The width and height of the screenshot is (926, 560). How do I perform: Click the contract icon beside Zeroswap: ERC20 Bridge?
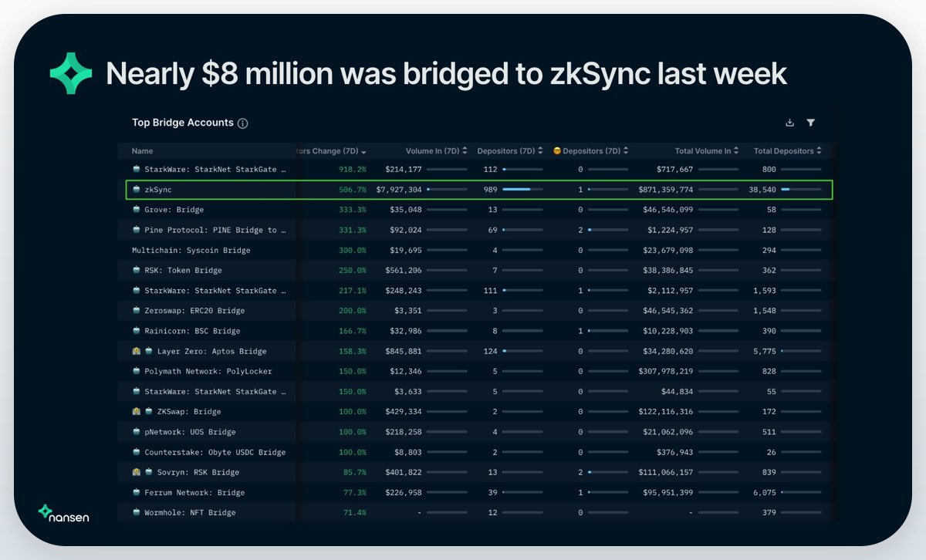click(x=137, y=310)
